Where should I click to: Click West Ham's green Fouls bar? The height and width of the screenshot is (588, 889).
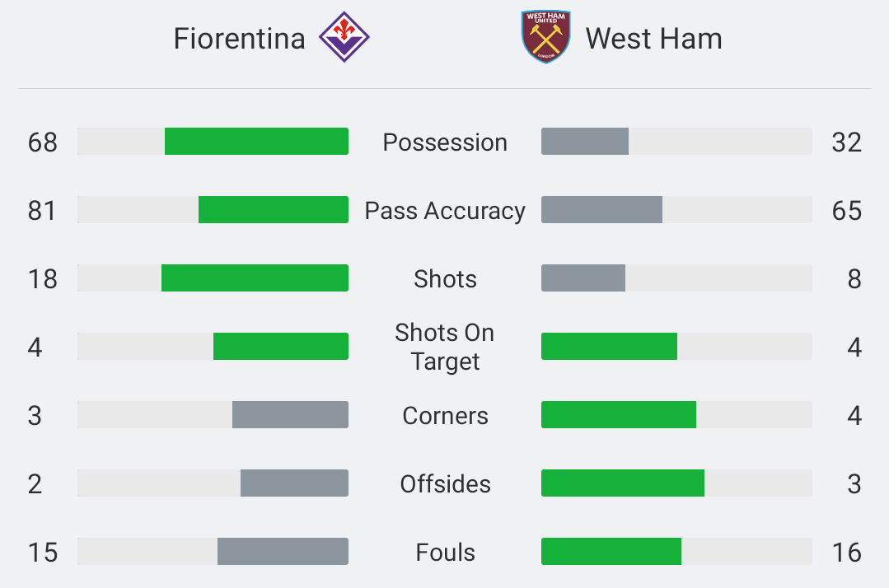611,551
